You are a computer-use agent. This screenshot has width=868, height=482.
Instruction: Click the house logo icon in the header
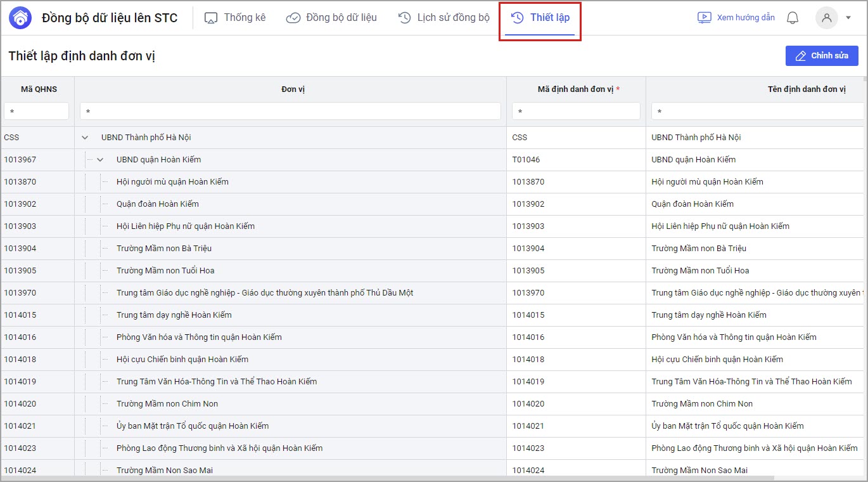coord(21,18)
